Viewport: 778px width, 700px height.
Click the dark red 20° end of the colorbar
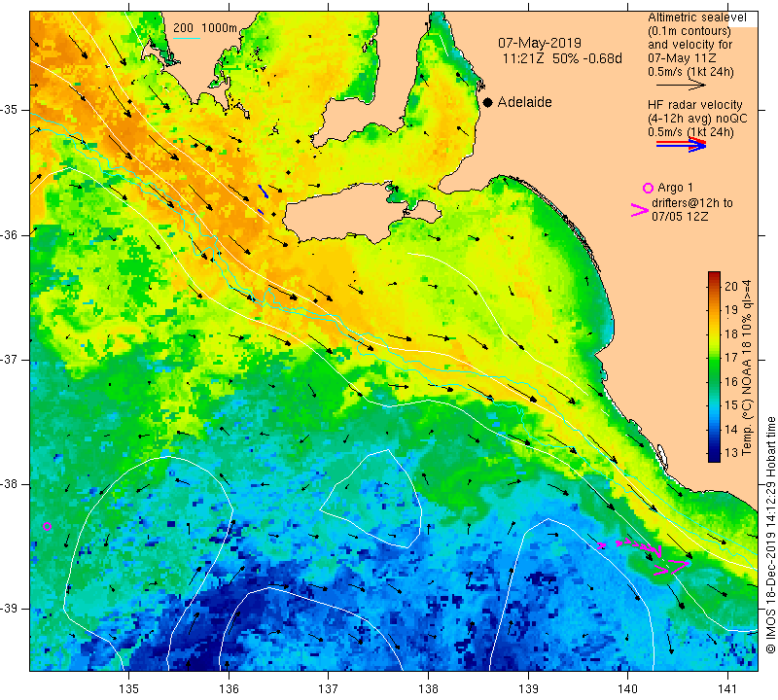(714, 275)
